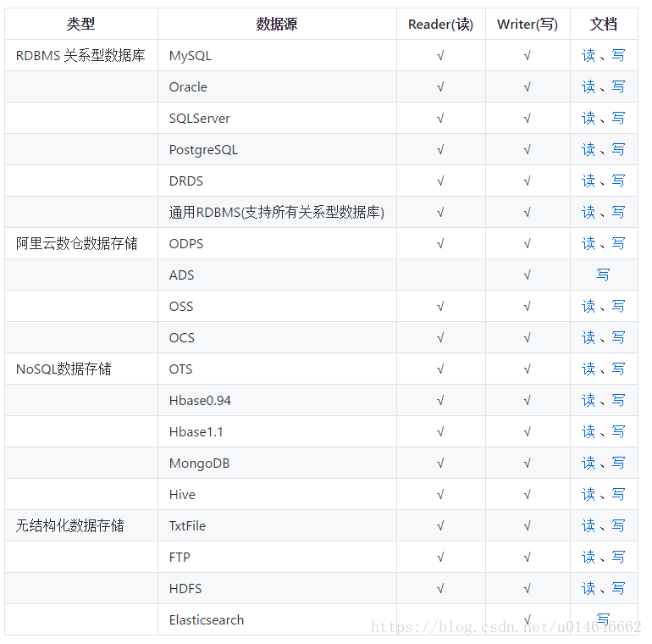Select the TxtFile data source cell
The width and height of the screenshot is (652, 644).
[277, 526]
